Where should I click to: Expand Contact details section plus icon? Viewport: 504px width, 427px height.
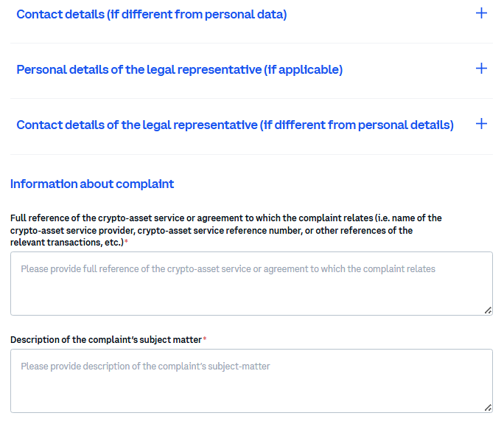pos(481,13)
